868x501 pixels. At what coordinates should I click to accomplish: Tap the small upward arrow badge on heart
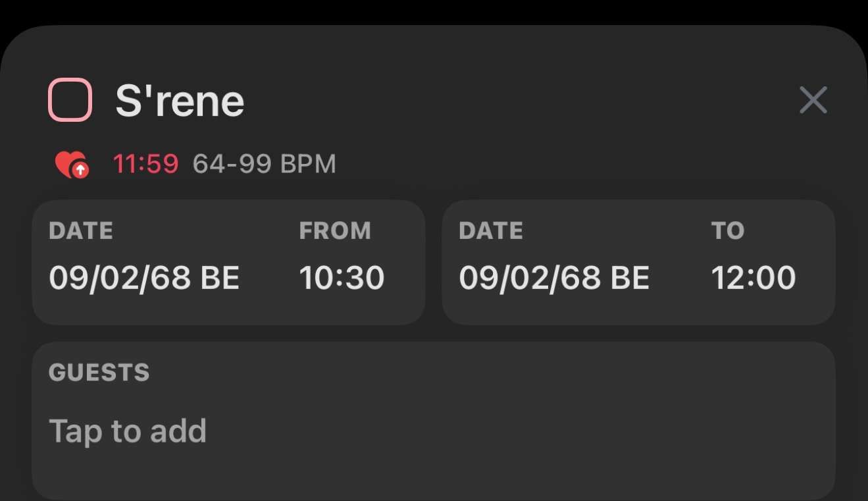(80, 171)
